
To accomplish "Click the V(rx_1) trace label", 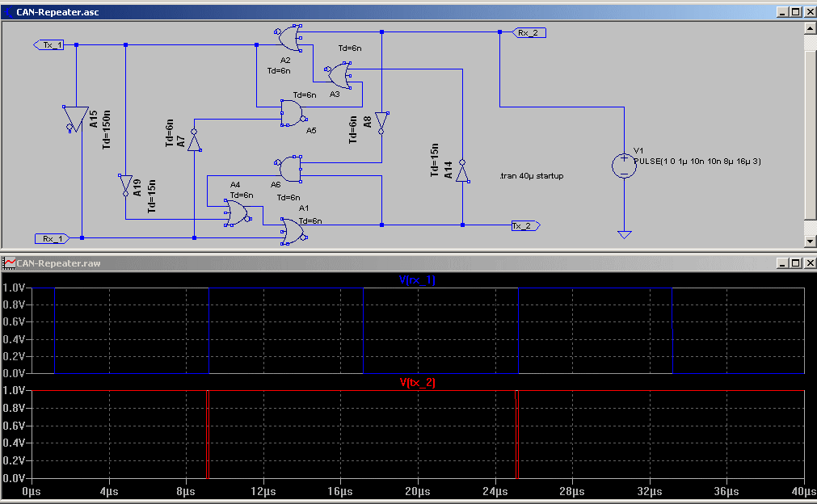I will [x=417, y=279].
